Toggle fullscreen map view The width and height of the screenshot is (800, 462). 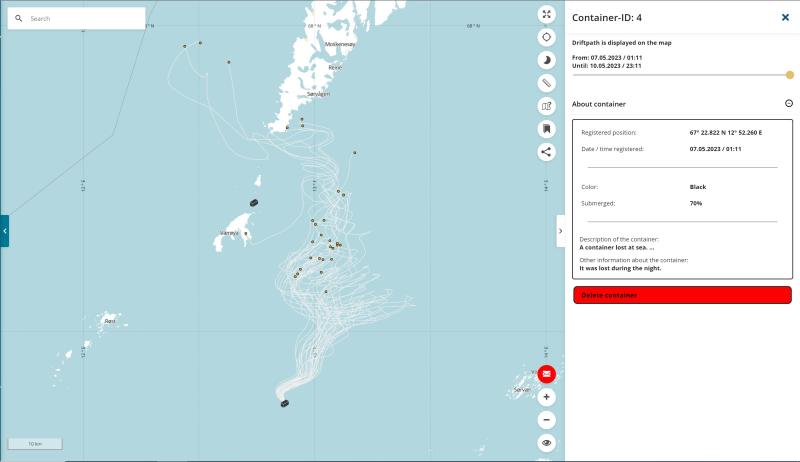[546, 14]
